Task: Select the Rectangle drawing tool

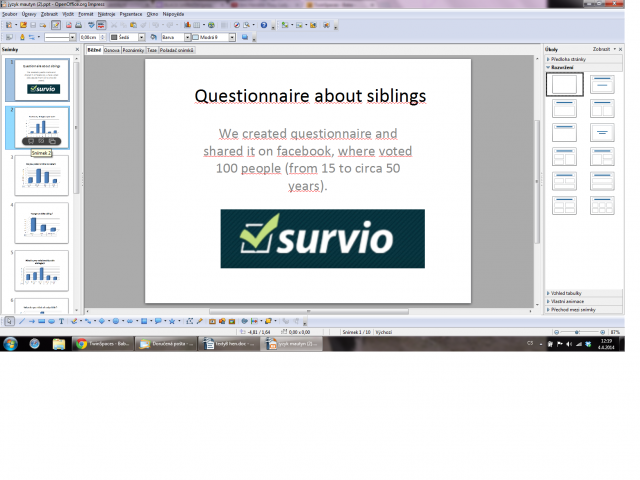Action: [x=42, y=322]
